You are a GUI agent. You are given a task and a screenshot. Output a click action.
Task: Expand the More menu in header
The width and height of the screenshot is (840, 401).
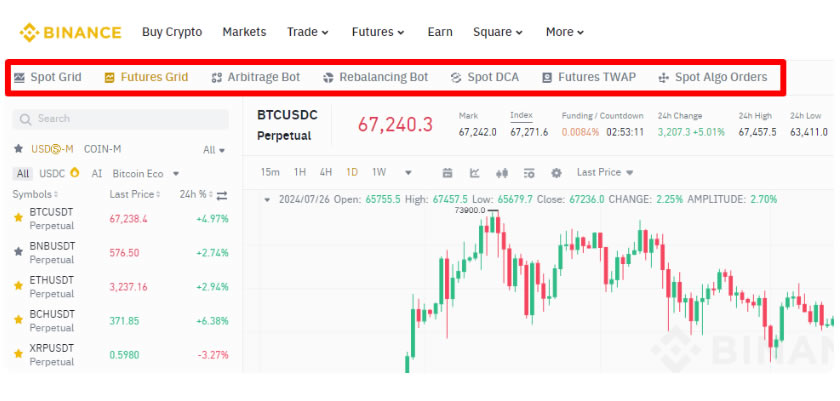tap(564, 32)
